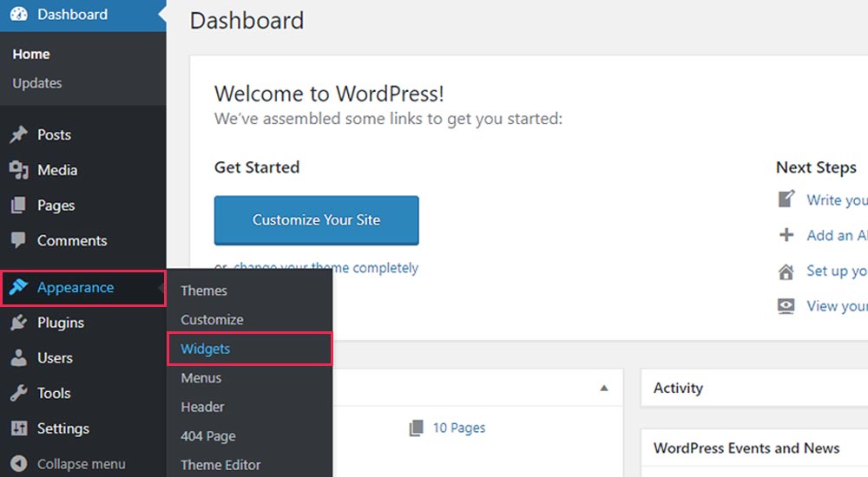Click the Settings sliders icon
Image resolution: width=868 pixels, height=477 pixels.
click(19, 428)
